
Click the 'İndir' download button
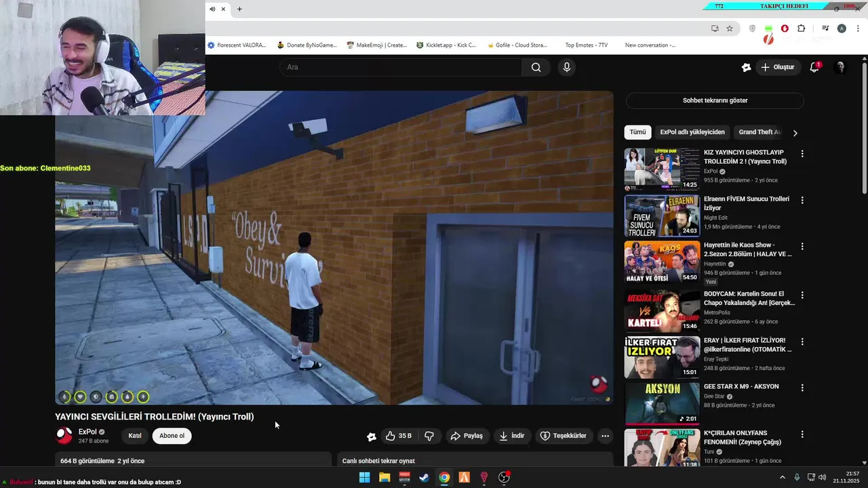[512, 436]
